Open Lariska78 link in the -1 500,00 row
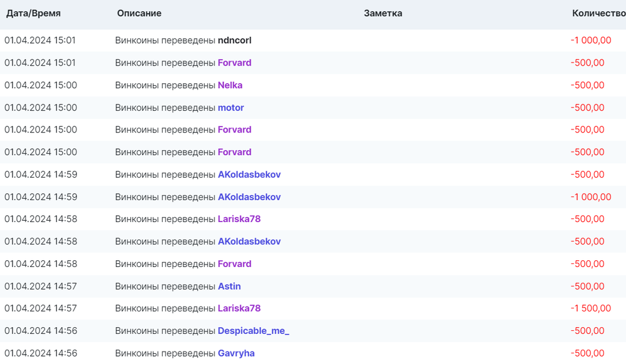The height and width of the screenshot is (364, 626). [x=239, y=308]
